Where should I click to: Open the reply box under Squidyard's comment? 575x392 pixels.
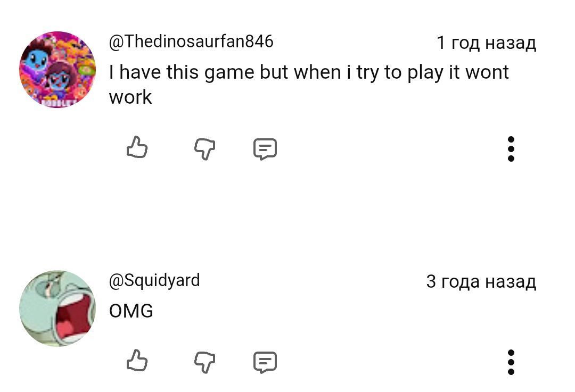click(x=265, y=362)
